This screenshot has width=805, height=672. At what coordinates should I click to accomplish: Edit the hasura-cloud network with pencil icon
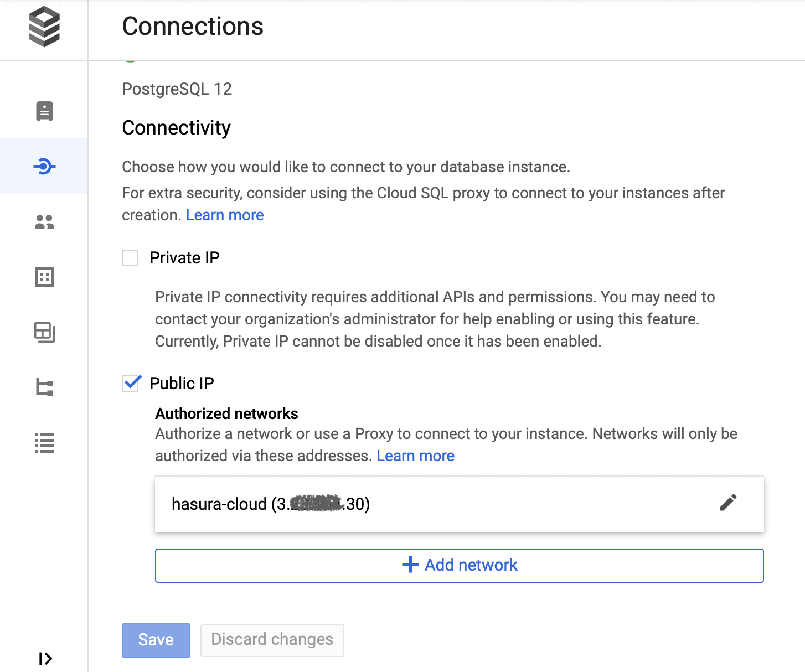click(728, 503)
